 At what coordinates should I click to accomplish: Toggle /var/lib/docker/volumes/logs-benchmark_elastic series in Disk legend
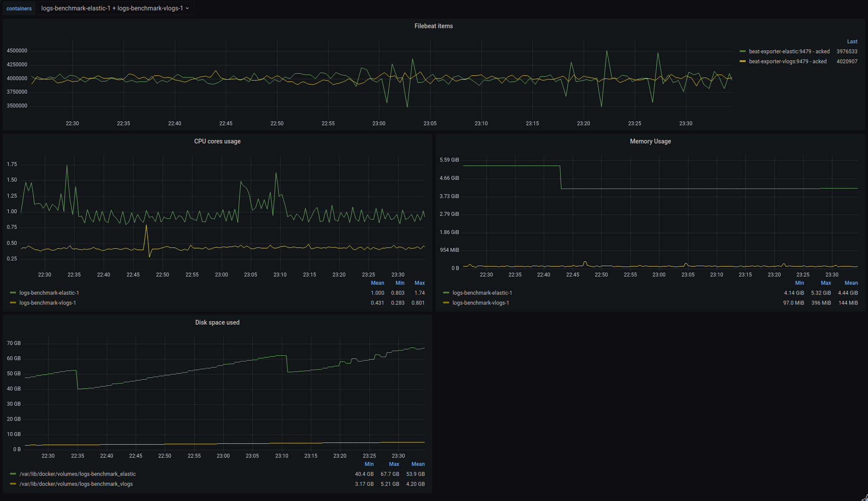pyautogui.click(x=78, y=474)
